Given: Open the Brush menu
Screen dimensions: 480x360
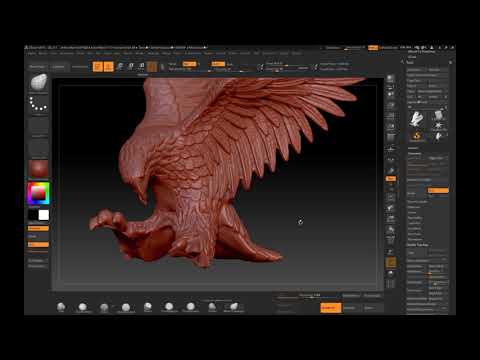Looking at the screenshot, I should [x=43, y=53].
